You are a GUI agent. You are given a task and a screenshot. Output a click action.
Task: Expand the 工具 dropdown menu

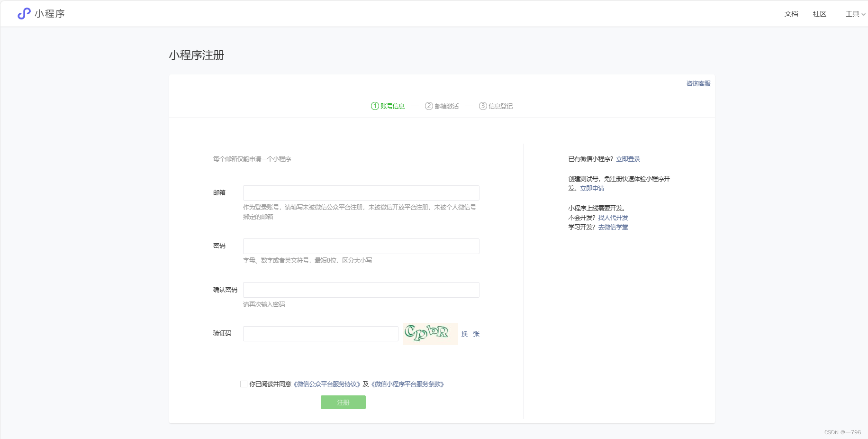click(x=855, y=14)
